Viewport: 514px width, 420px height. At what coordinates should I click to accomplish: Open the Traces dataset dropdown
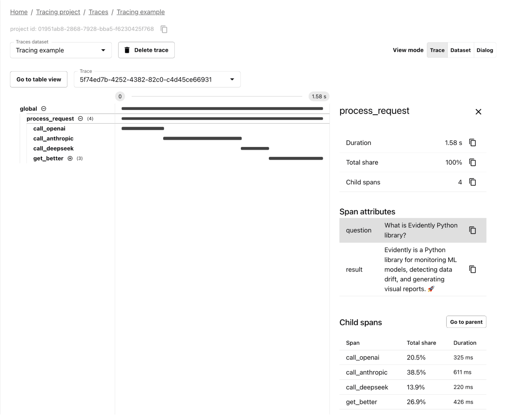(104, 50)
